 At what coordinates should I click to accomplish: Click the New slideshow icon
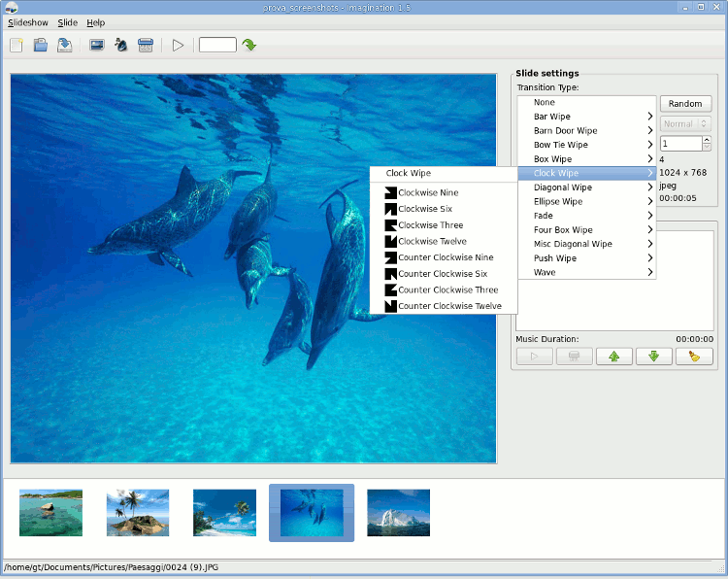[x=17, y=45]
